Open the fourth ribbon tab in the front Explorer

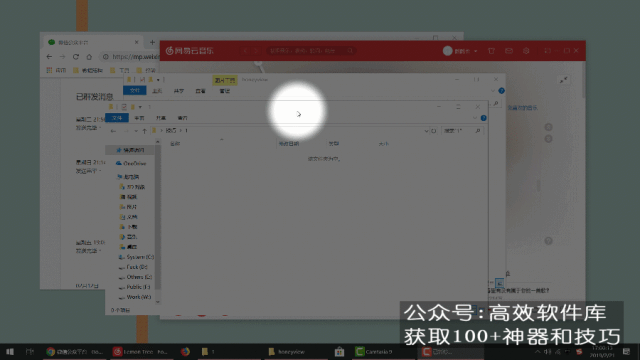[182, 118]
